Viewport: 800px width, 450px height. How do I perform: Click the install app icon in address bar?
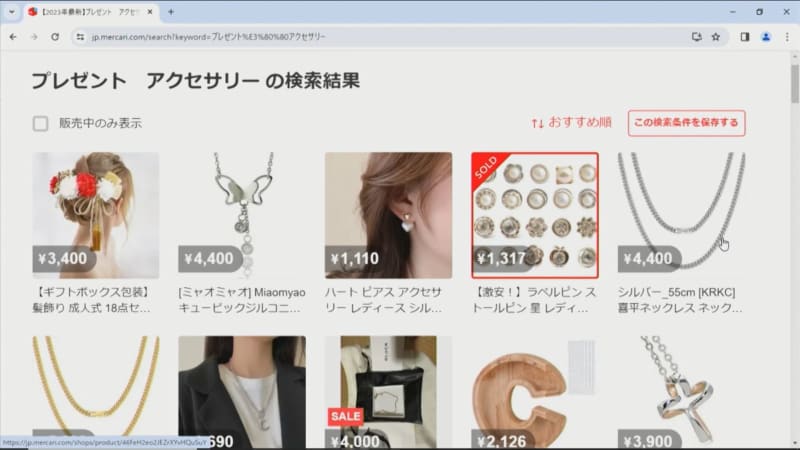coord(696,37)
